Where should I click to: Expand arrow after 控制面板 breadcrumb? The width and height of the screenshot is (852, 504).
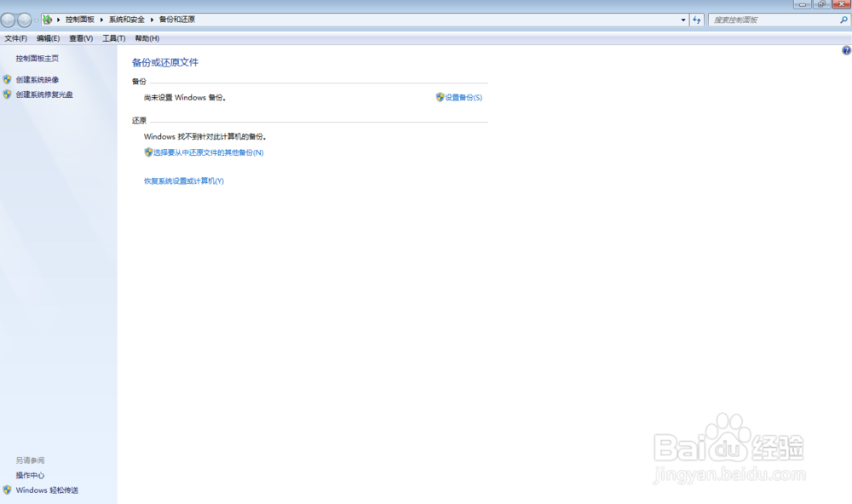click(x=101, y=20)
